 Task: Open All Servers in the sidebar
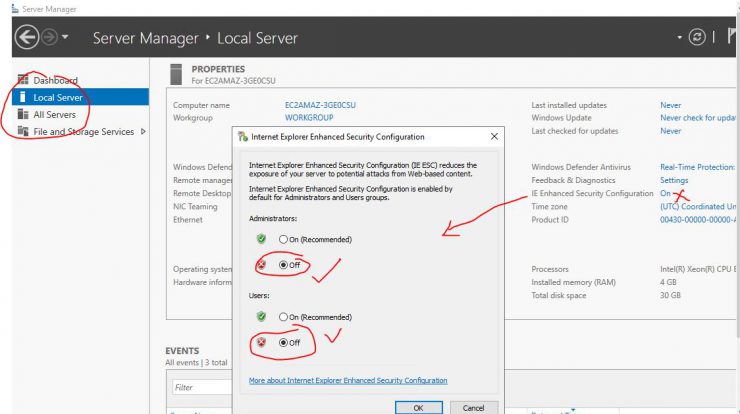pos(54,115)
